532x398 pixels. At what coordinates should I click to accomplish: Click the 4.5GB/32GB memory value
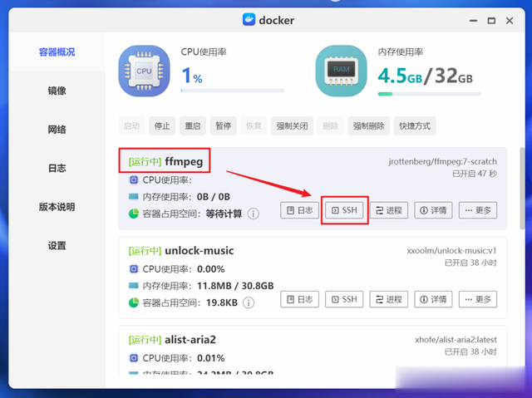click(425, 76)
